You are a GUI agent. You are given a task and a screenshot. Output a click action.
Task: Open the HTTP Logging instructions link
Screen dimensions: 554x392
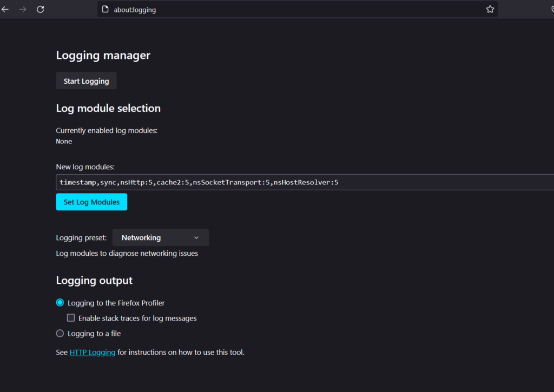[x=93, y=353]
